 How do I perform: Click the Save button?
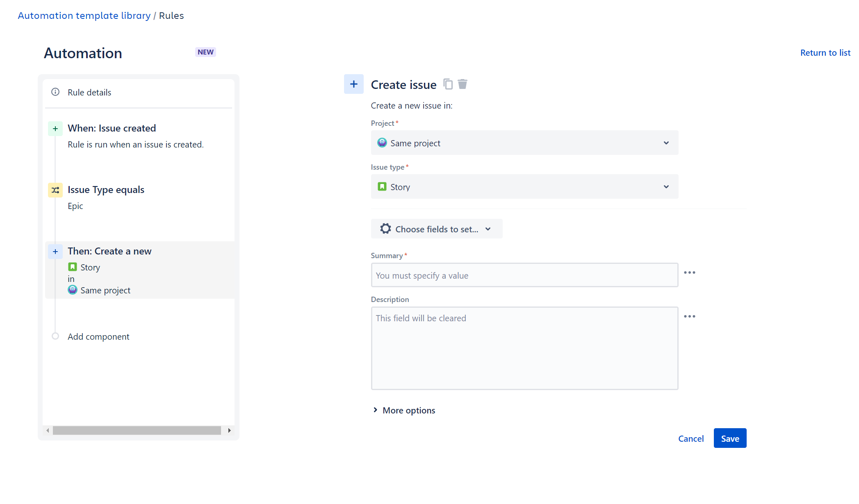[729, 438]
